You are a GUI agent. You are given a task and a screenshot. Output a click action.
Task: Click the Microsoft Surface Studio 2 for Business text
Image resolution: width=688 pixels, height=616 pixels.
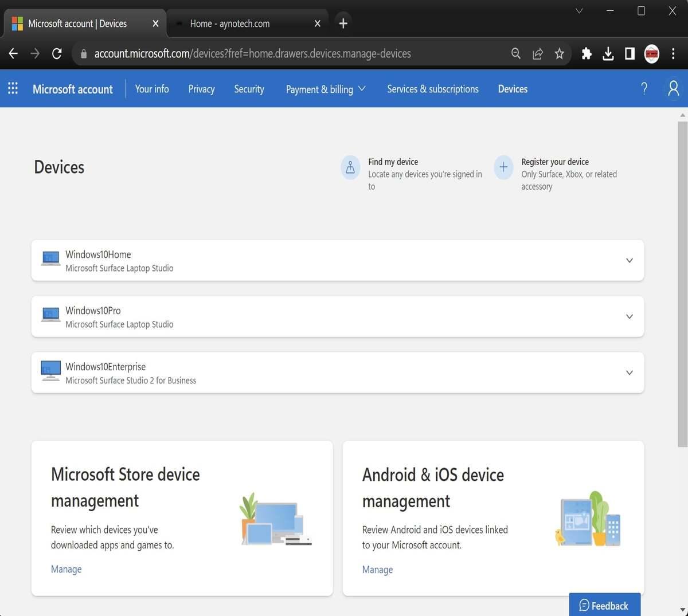click(x=131, y=380)
